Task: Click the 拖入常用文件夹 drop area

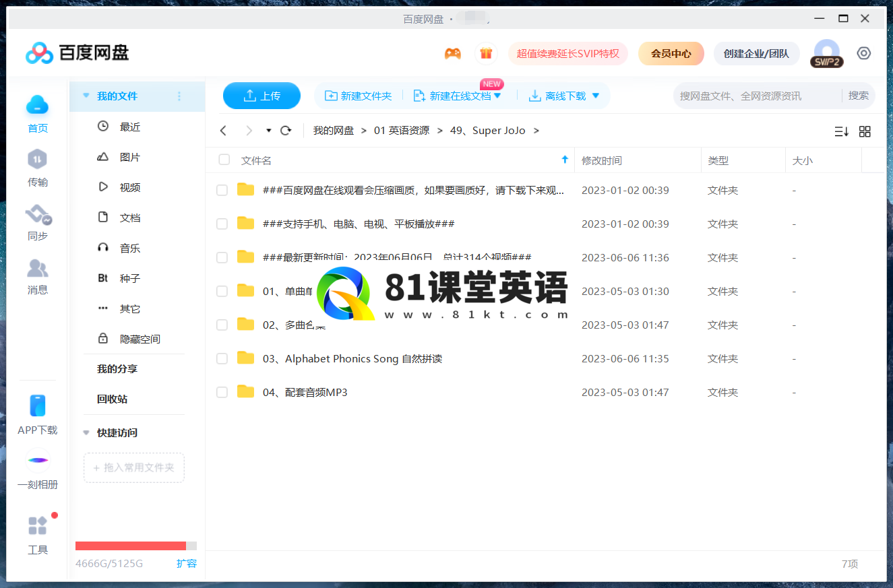Action: tap(134, 467)
